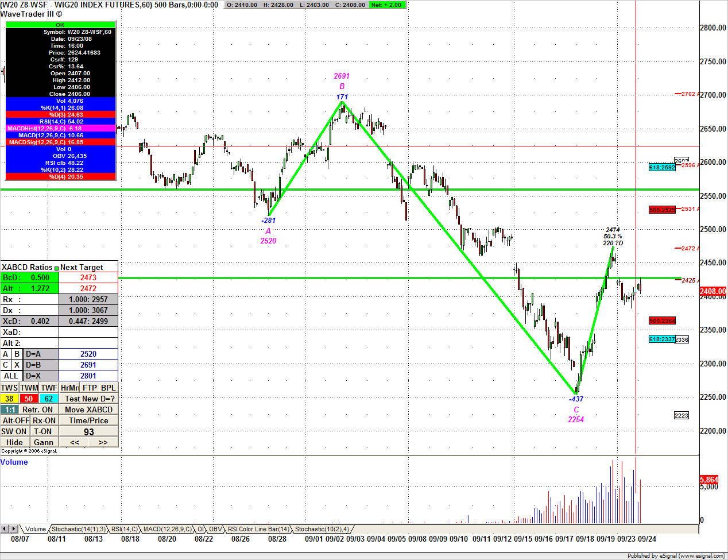Click the Alt next target value 2472

click(88, 288)
